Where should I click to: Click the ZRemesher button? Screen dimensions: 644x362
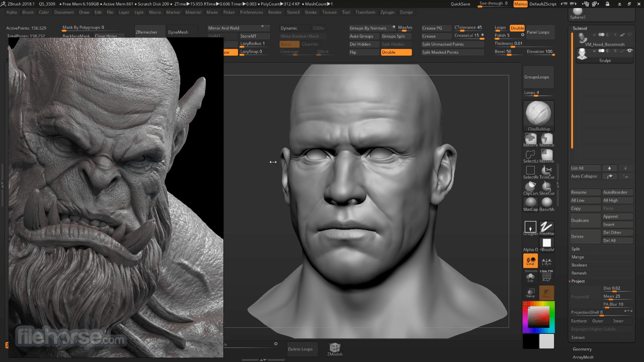(x=150, y=32)
